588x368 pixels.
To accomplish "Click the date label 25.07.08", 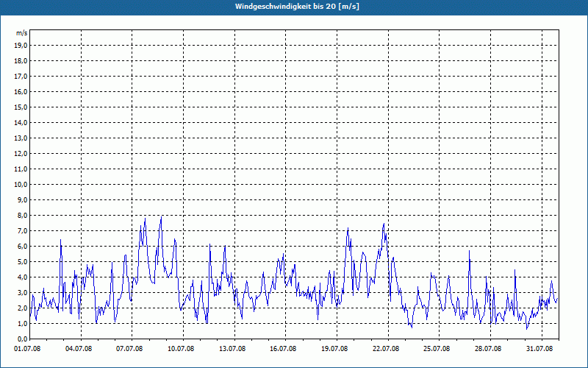I will click(437, 349).
